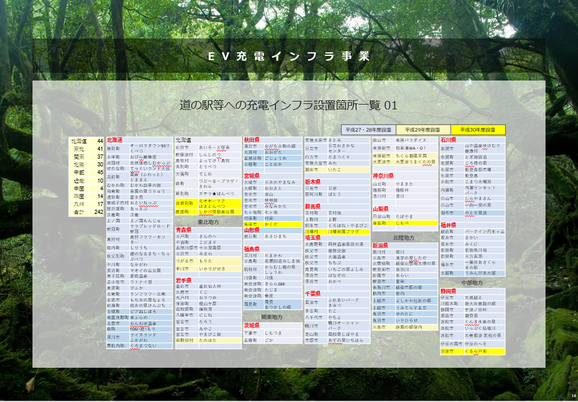Image resolution: width=578 pixels, height=402 pixels.
Task: Click the '石川県' prefecture header
Action: click(449, 140)
